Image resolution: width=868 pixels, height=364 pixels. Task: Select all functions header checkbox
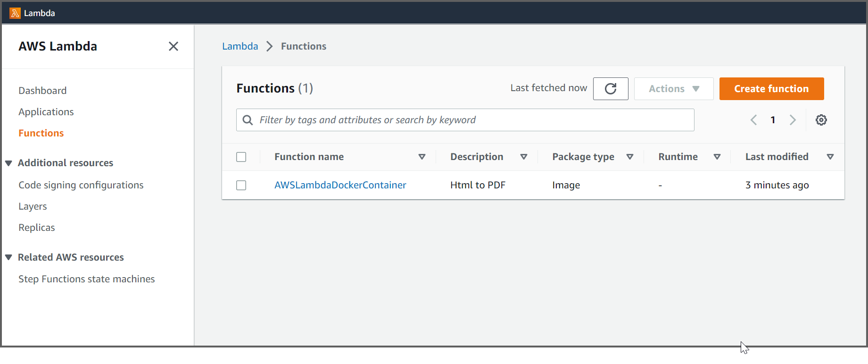pos(241,157)
